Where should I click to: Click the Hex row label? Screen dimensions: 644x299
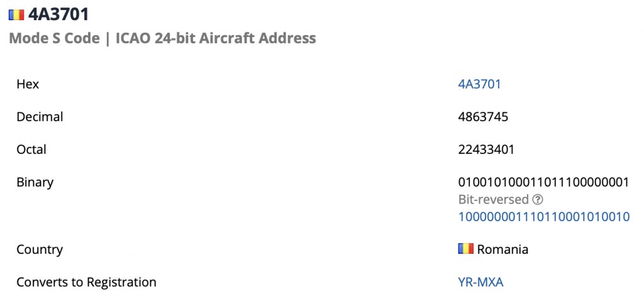pyautogui.click(x=28, y=84)
